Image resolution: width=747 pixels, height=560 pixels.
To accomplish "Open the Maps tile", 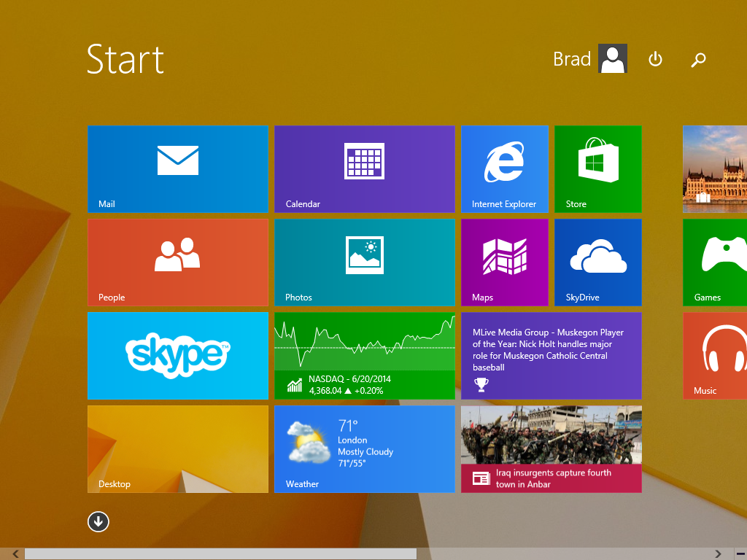I will (x=505, y=262).
